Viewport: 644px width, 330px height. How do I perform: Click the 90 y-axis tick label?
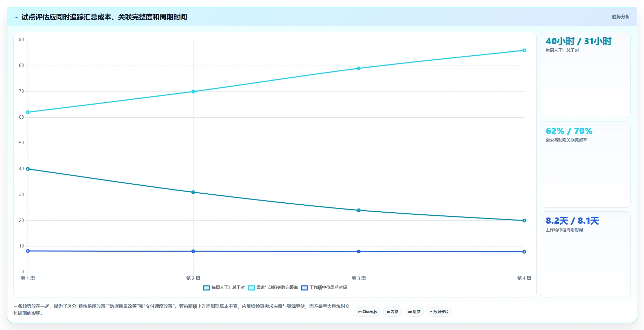click(x=21, y=40)
